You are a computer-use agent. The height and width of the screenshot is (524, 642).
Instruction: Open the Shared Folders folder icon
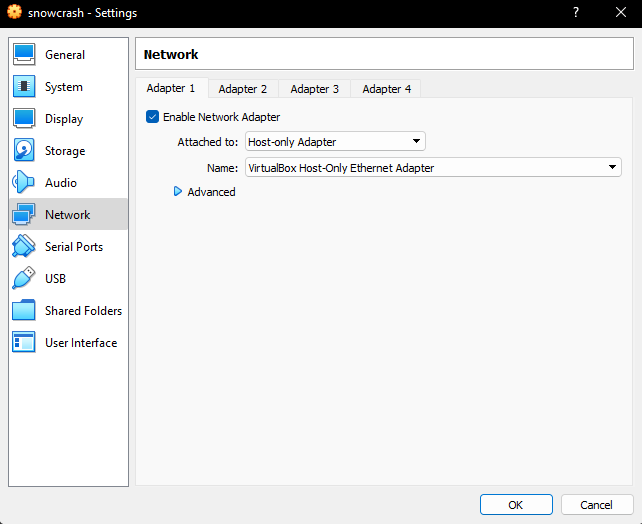pos(24,310)
